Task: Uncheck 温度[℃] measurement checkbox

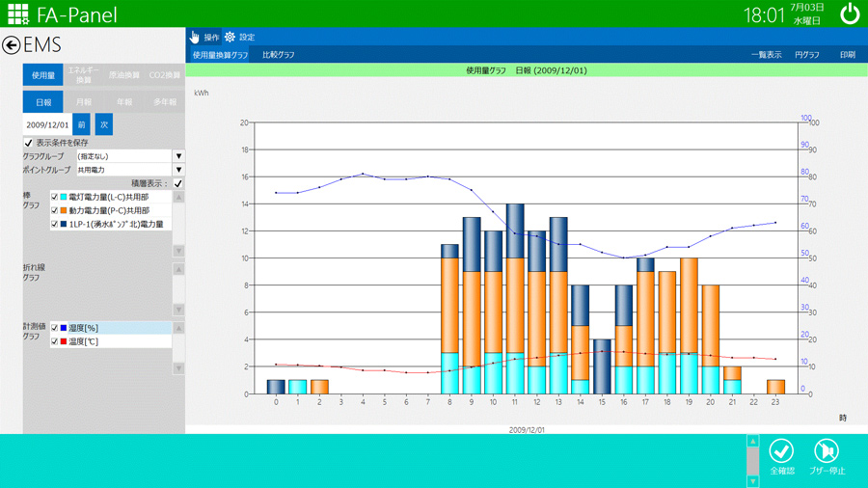Action: click(54, 341)
